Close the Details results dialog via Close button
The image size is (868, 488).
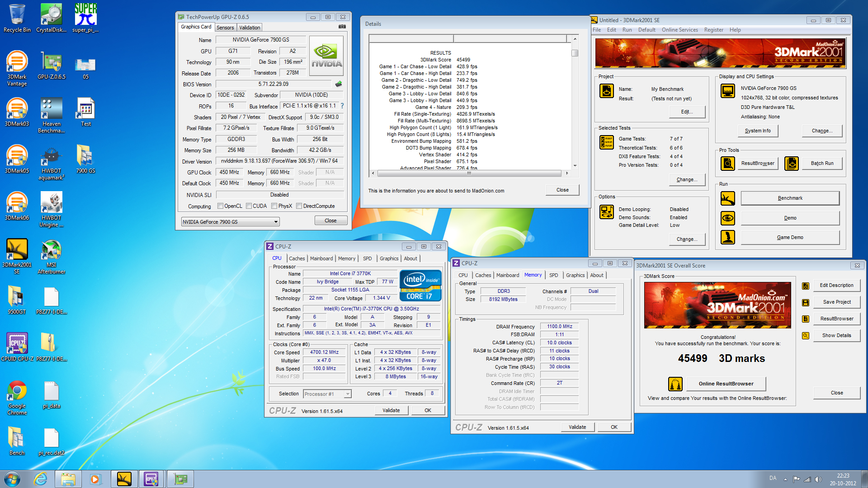click(562, 190)
